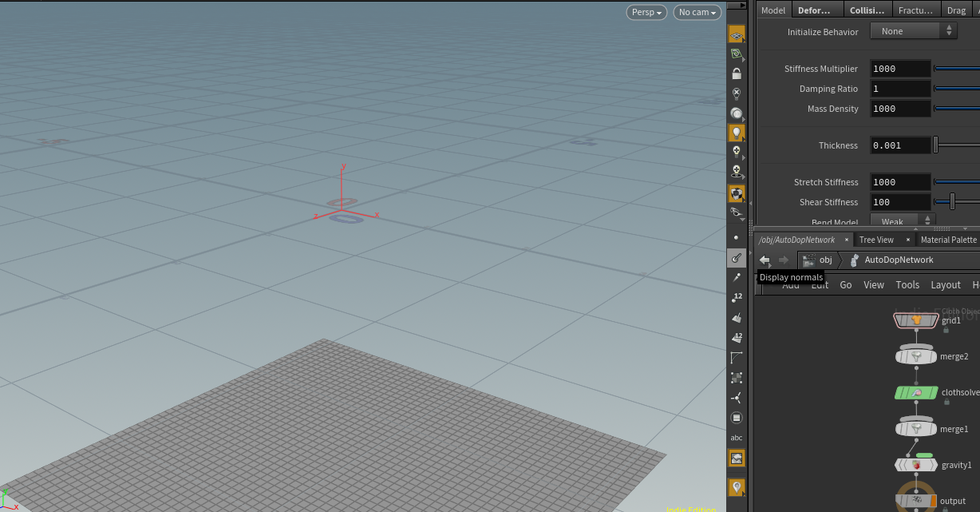980x512 pixels.
Task: Open the Initialize Behavior None dropdown
Action: pyautogui.click(x=913, y=31)
